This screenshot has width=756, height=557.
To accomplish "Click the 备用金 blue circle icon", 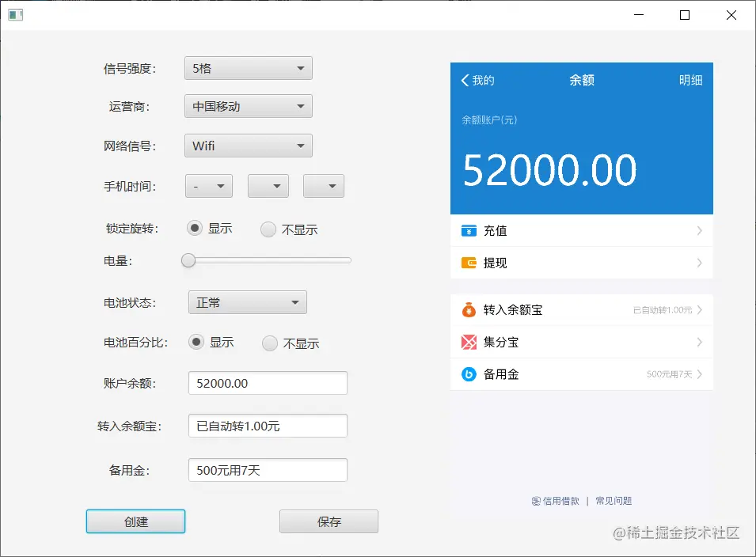I will 469,374.
